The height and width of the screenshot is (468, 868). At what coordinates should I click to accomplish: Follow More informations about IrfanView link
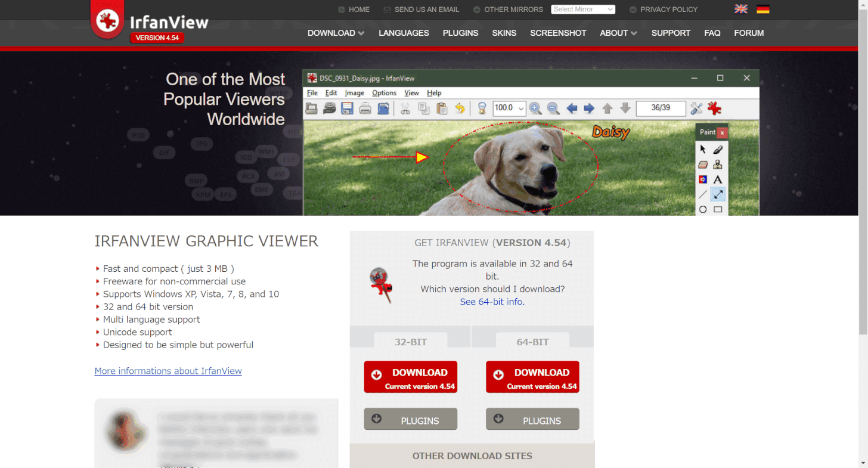click(x=168, y=371)
